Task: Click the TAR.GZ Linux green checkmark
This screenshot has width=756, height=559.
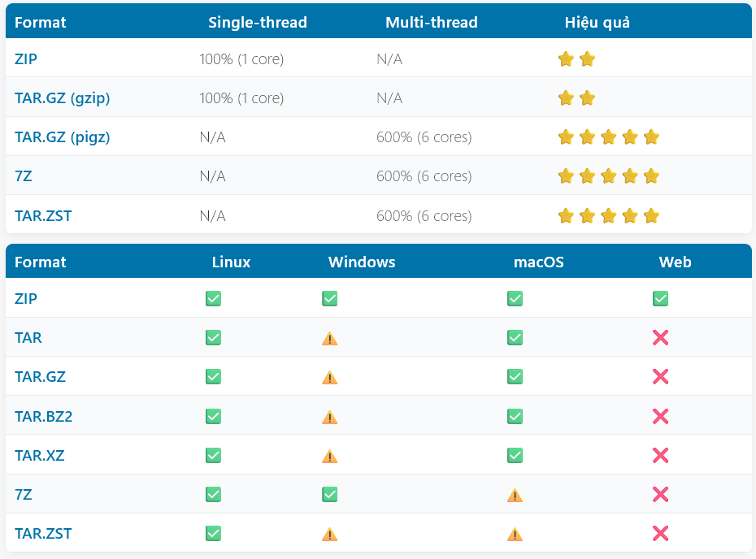Action: click(x=213, y=377)
